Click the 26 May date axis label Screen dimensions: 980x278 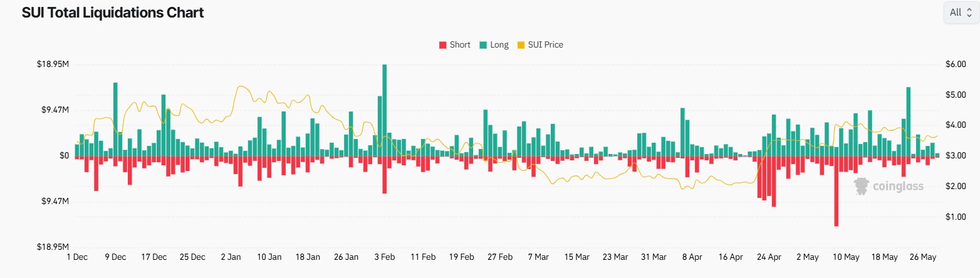(x=923, y=257)
